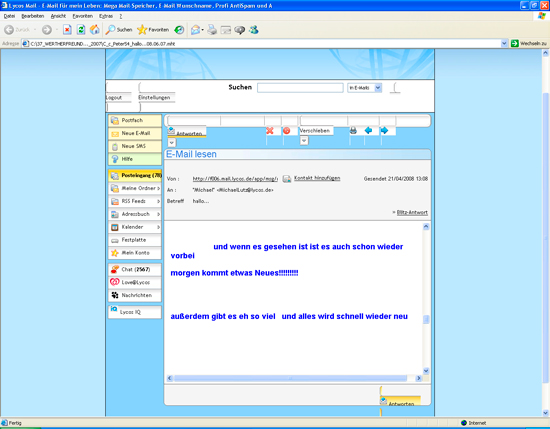
Task: Expand the Antworten dropdown arrow
Action: tap(172, 142)
